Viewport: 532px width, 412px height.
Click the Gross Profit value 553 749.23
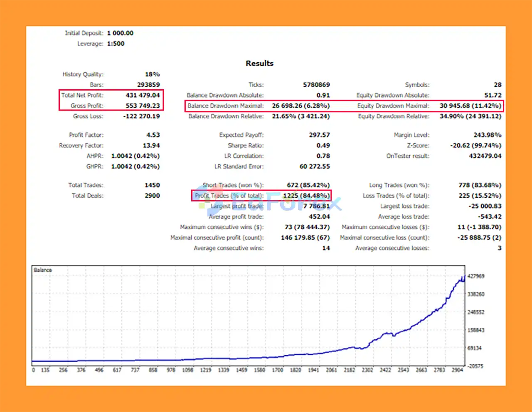143,106
